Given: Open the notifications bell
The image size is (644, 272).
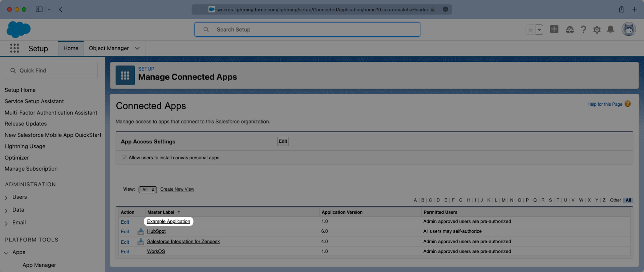Looking at the screenshot, I should pos(610,30).
